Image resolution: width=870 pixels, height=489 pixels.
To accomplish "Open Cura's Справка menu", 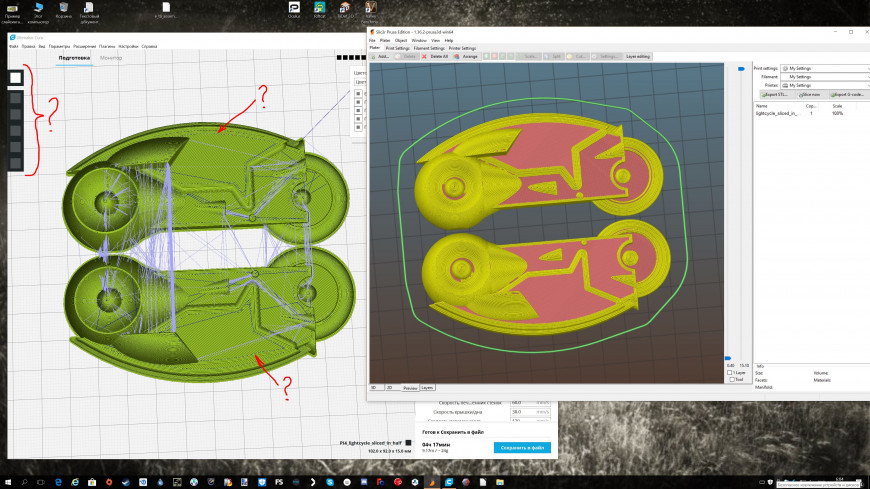I will click(149, 47).
